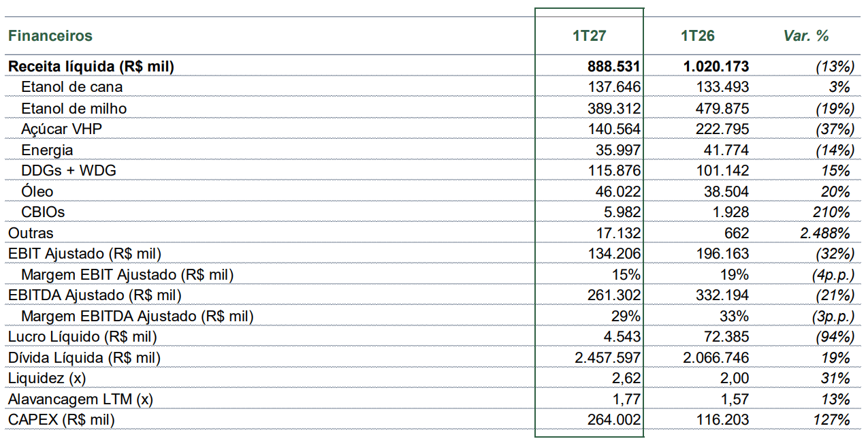
Task: Click the 'EBIT Ajustado (R$ mil)' row label
Action: (x=85, y=254)
